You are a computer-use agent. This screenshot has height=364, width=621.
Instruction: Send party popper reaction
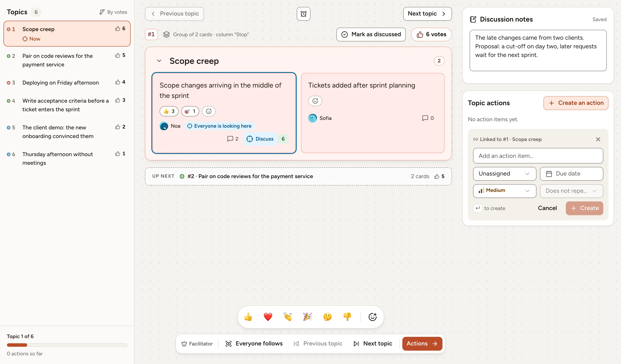(307, 317)
